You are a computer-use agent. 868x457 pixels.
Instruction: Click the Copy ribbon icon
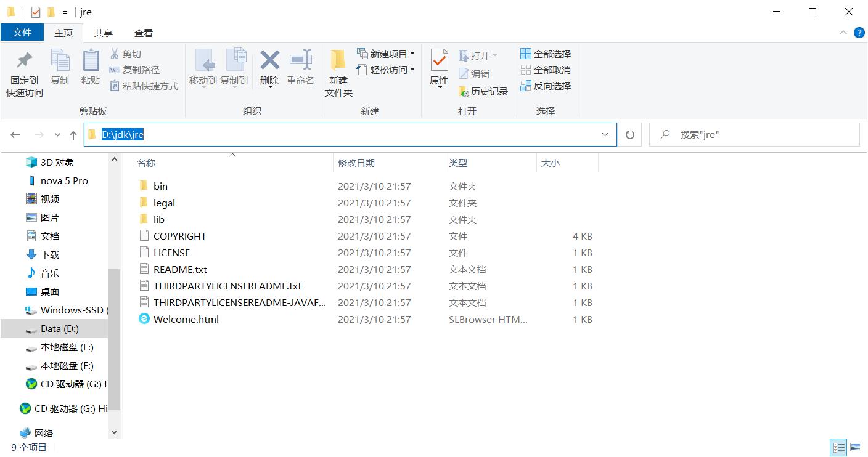click(60, 61)
